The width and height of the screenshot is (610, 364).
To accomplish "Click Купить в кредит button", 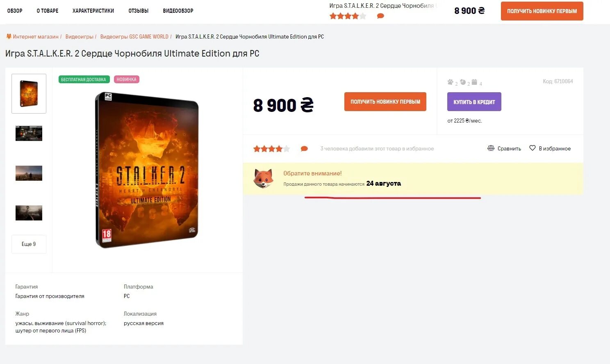I will [474, 102].
